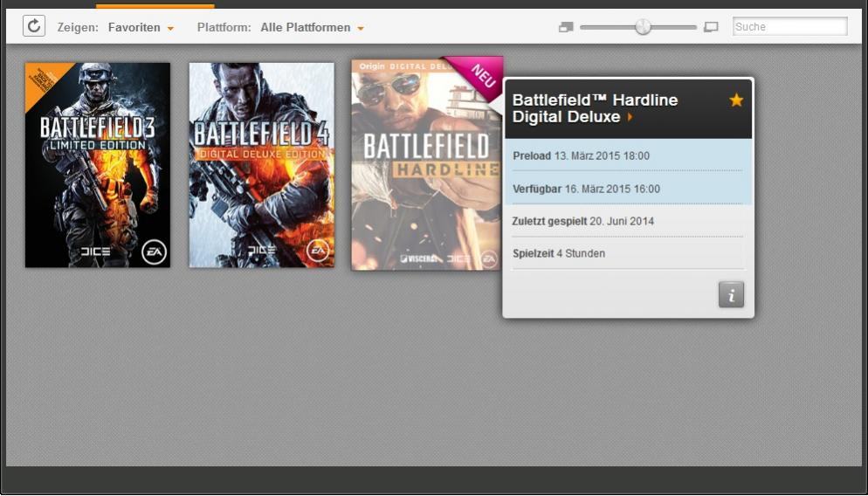Toggle the favorite star for Battlefield Hardline
Image resolution: width=868 pixels, height=496 pixels.
(736, 100)
